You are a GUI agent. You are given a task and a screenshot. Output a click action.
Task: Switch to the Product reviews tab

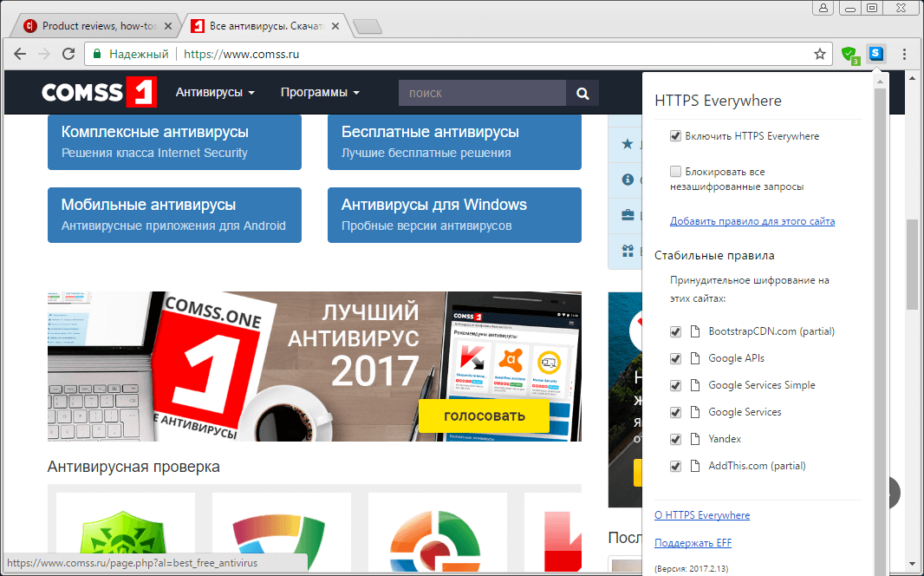(x=97, y=26)
